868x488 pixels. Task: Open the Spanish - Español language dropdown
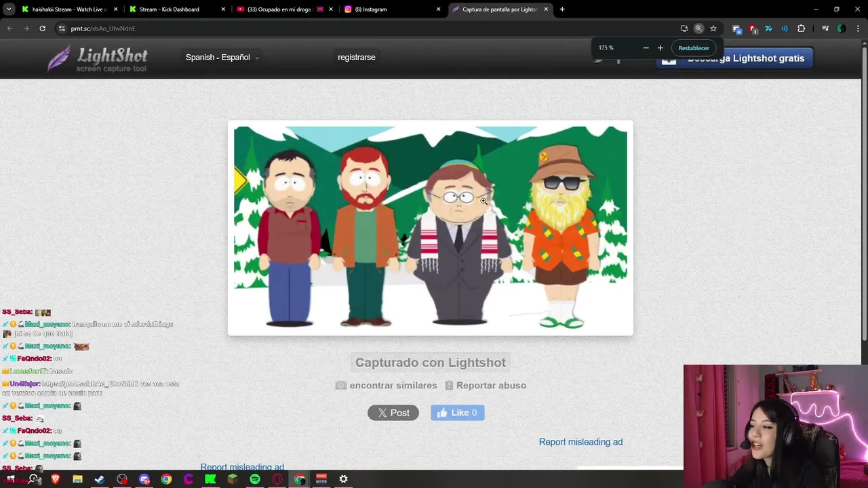point(222,58)
